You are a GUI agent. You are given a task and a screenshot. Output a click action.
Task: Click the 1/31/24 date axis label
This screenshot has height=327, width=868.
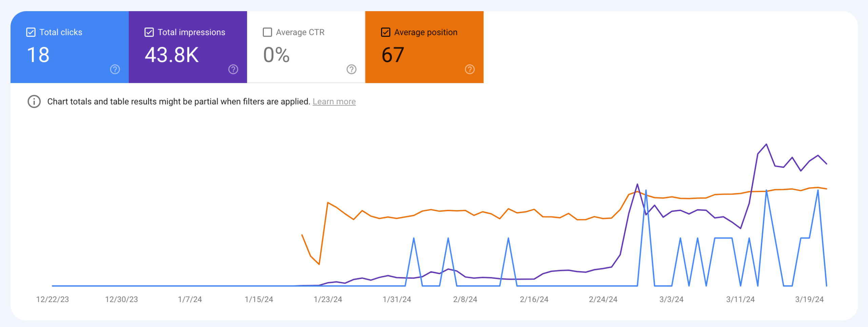397,299
